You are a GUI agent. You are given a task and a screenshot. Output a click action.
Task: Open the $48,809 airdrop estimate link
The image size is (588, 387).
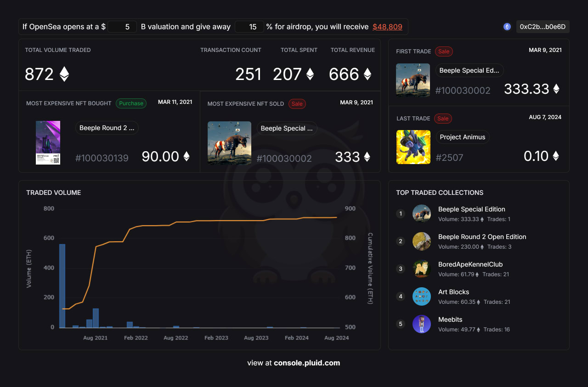point(387,27)
